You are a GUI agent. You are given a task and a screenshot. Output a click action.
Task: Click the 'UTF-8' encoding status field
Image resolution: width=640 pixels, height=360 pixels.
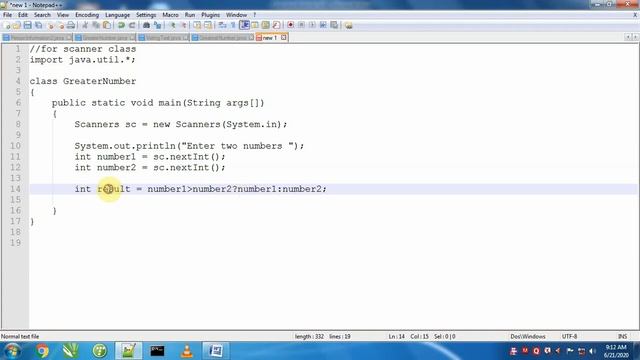(x=569, y=337)
